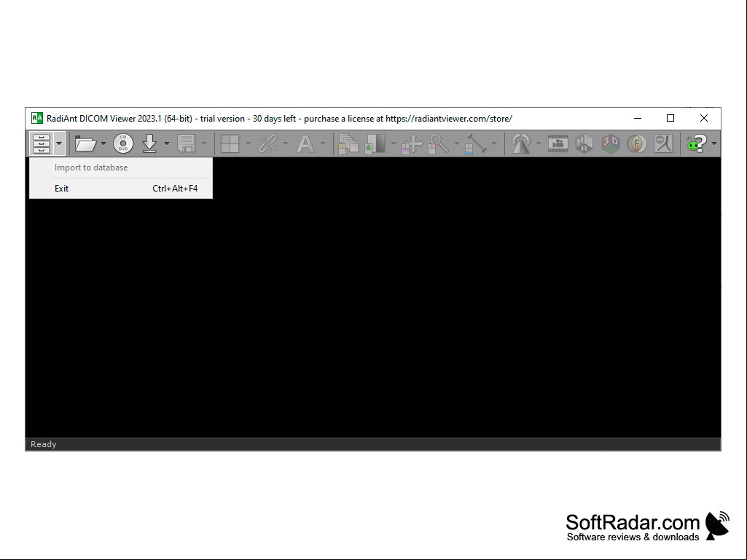Click the database cabinet icon
This screenshot has height=560, width=747.
[42, 143]
